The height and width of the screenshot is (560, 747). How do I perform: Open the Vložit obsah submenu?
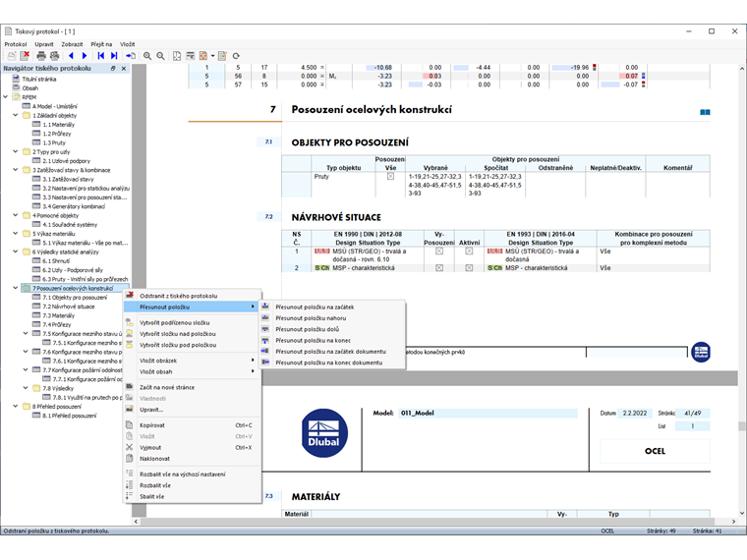tap(193, 371)
